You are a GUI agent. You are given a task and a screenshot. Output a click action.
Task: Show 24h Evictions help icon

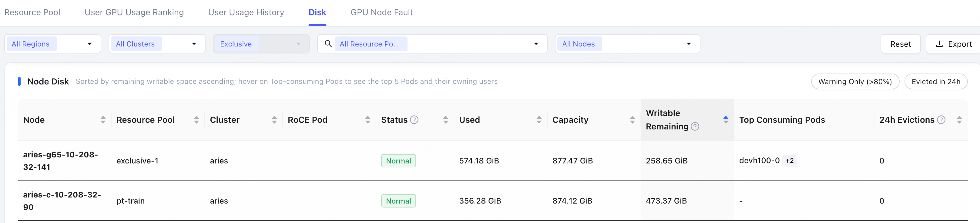click(x=941, y=120)
